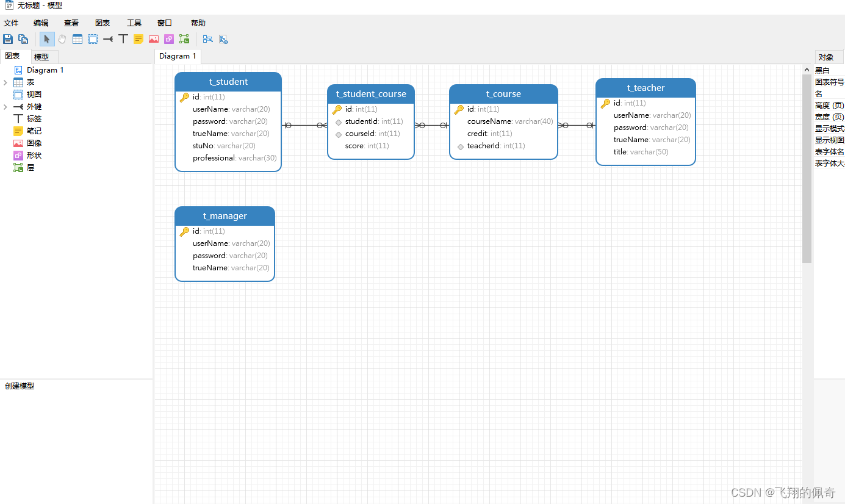Click the 图表符号 property row
The height and width of the screenshot is (504, 845).
click(830, 82)
